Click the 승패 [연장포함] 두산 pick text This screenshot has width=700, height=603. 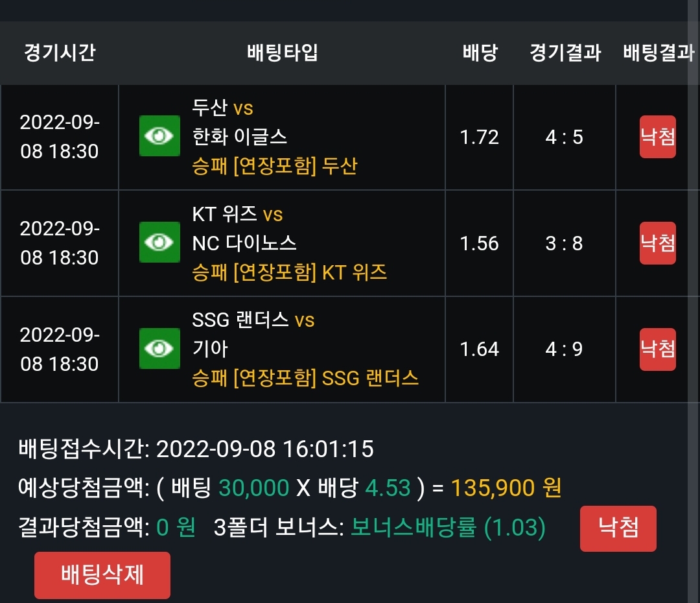click(x=275, y=166)
